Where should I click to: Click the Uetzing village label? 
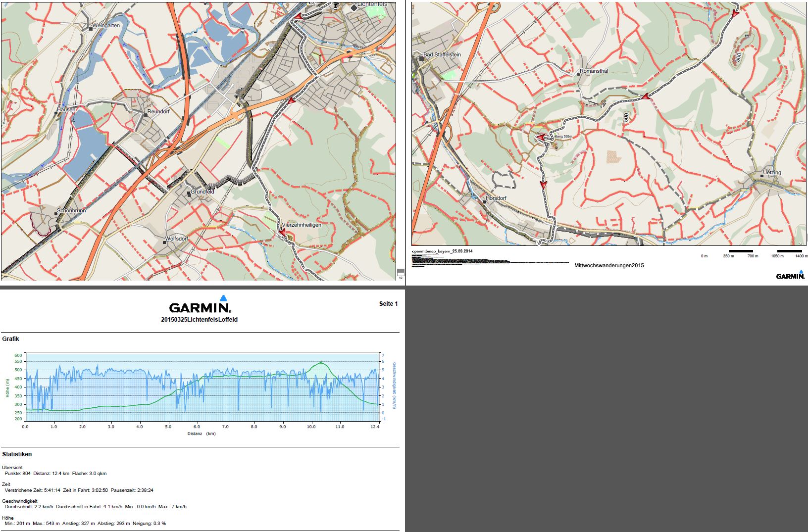pos(772,173)
